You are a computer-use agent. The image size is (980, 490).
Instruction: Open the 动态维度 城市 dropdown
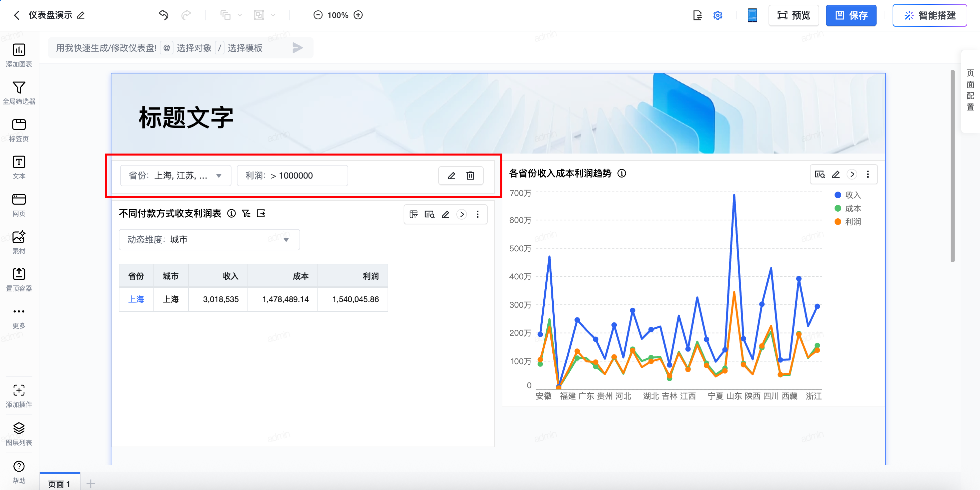209,239
